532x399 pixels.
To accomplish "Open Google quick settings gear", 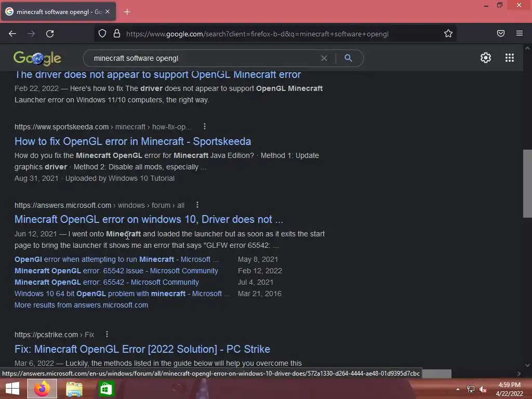I will click(486, 58).
